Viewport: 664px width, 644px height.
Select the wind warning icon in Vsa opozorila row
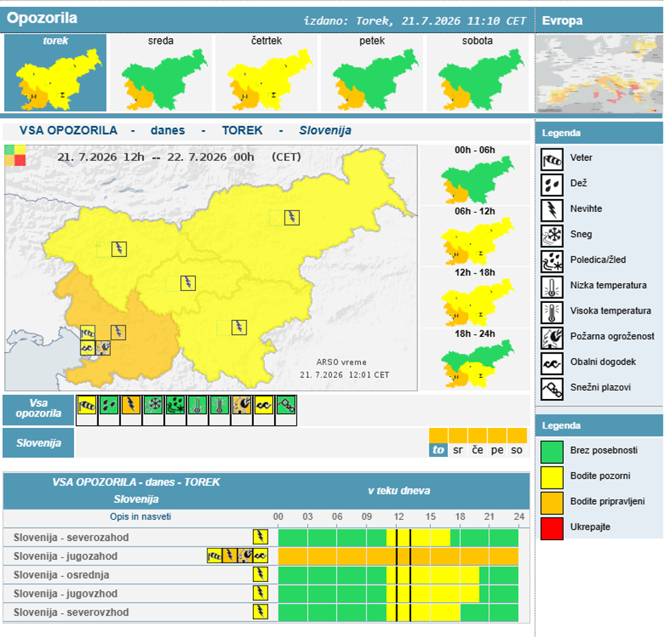pos(87,405)
